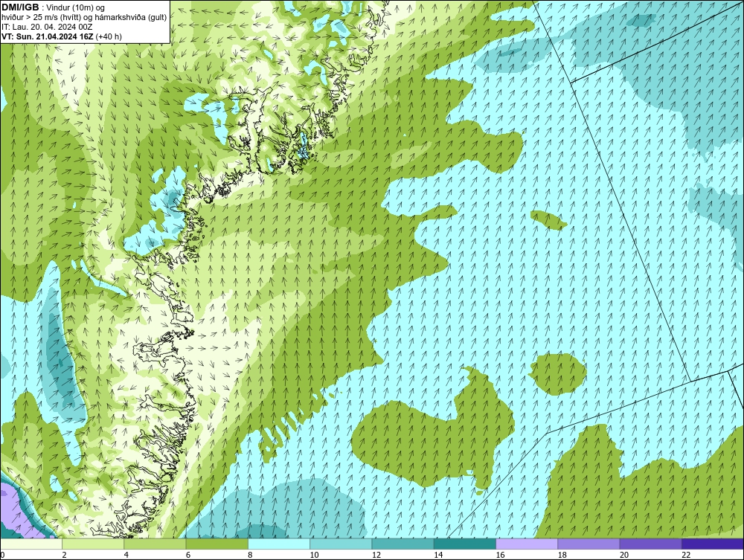Click the DMI/IGB title text

[20, 7]
